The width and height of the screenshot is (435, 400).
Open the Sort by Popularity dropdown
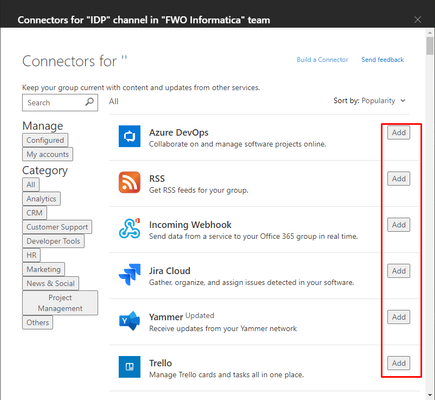pyautogui.click(x=369, y=101)
